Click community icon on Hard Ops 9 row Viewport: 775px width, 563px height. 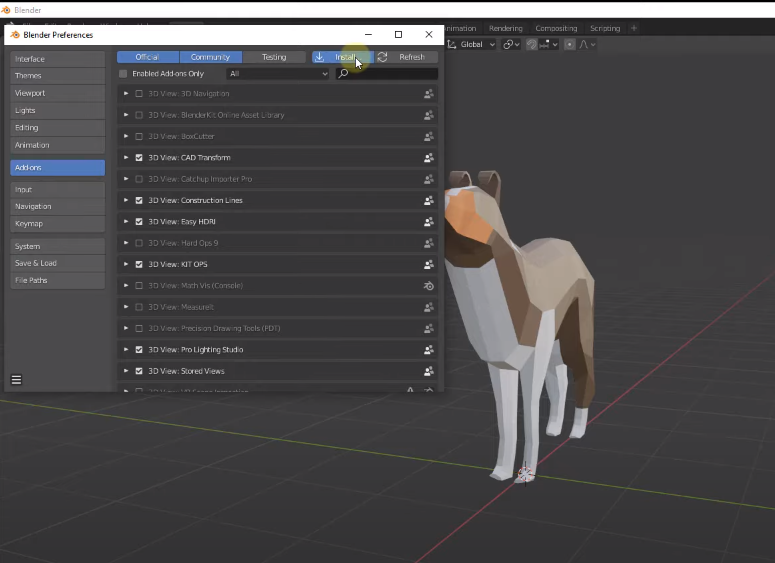[429, 243]
